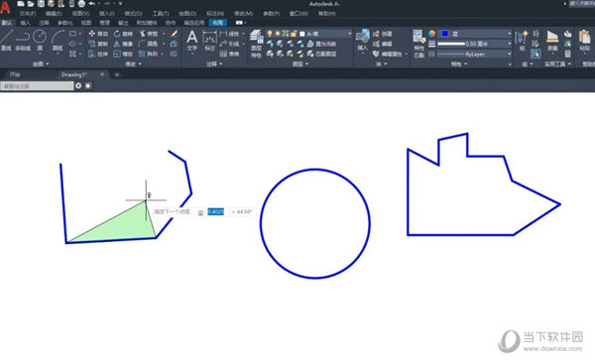This screenshot has height=364, width=595.
Task: Click the Insert (插入) block tool
Action: click(x=363, y=41)
